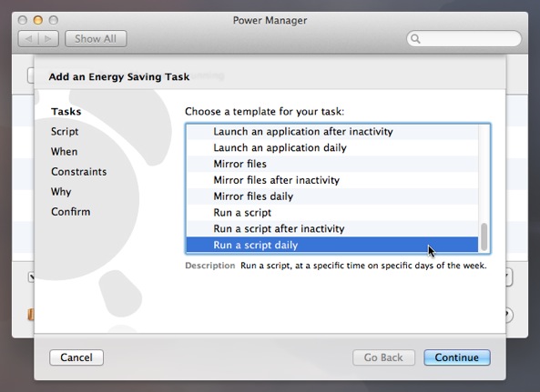The width and height of the screenshot is (540, 392).
Task: Click the Show All button
Action: click(x=96, y=39)
